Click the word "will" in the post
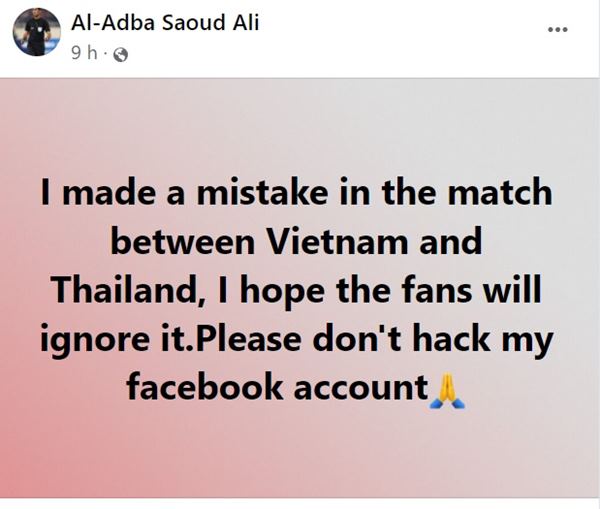The image size is (600, 509). pyautogui.click(x=515, y=290)
